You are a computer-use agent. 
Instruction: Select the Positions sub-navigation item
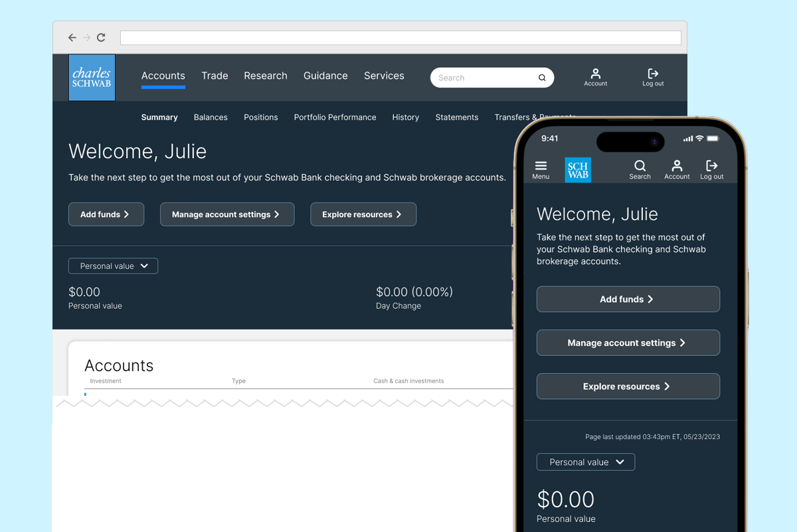pyautogui.click(x=260, y=118)
